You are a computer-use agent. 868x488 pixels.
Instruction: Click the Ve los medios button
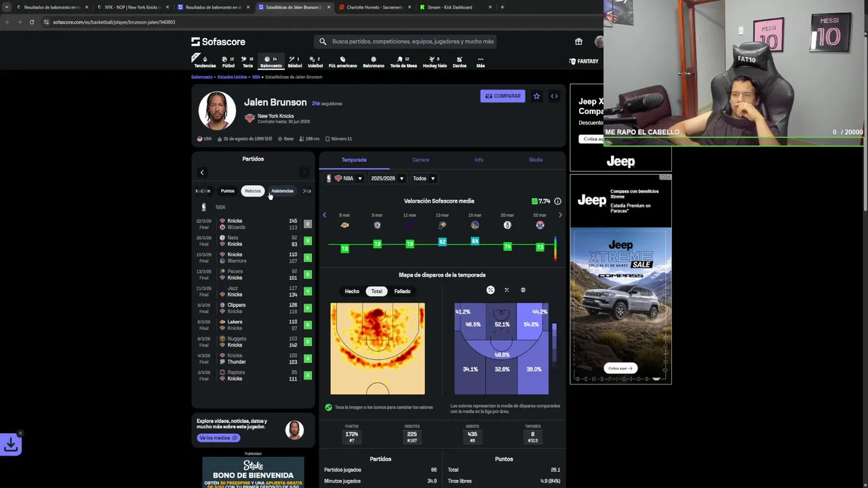218,438
